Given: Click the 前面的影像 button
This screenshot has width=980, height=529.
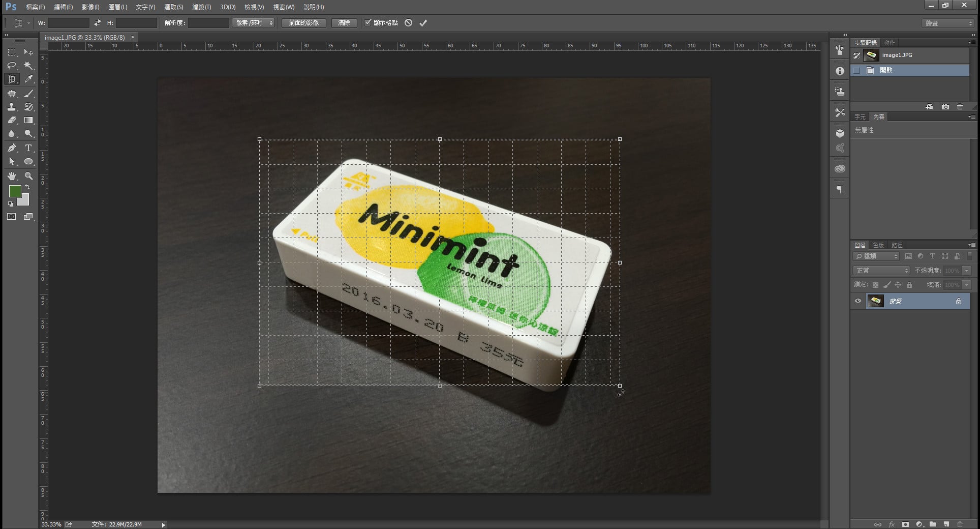Looking at the screenshot, I should pyautogui.click(x=303, y=23).
